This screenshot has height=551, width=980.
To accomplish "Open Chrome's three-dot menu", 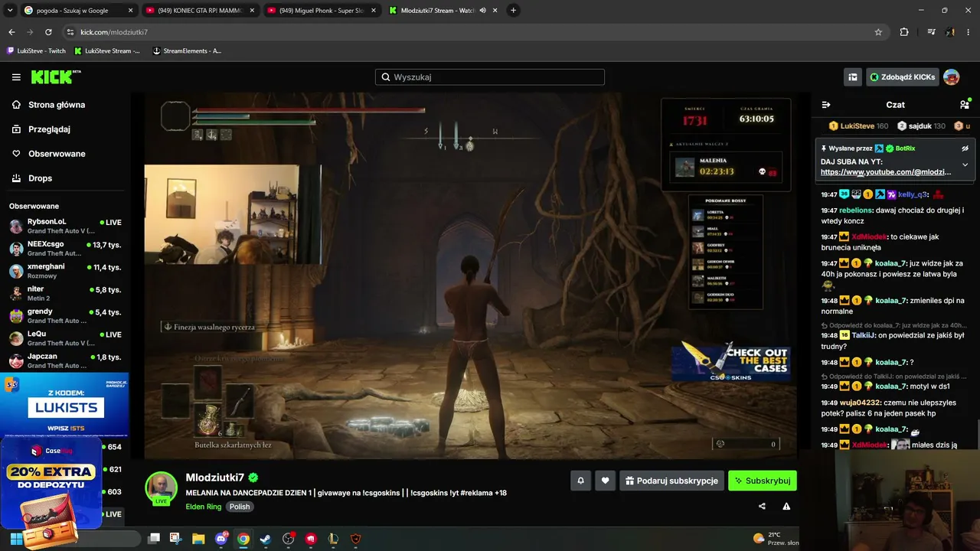I will 969,32.
